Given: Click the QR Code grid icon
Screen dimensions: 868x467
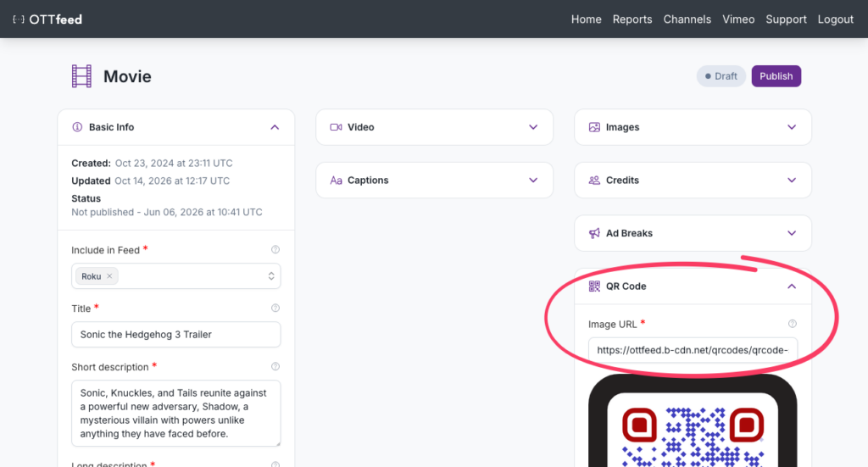Looking at the screenshot, I should [x=594, y=286].
